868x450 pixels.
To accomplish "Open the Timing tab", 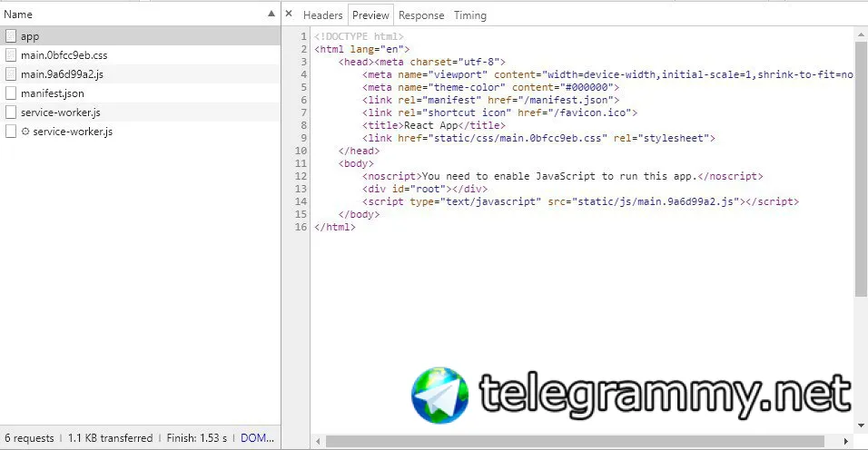I will click(470, 15).
